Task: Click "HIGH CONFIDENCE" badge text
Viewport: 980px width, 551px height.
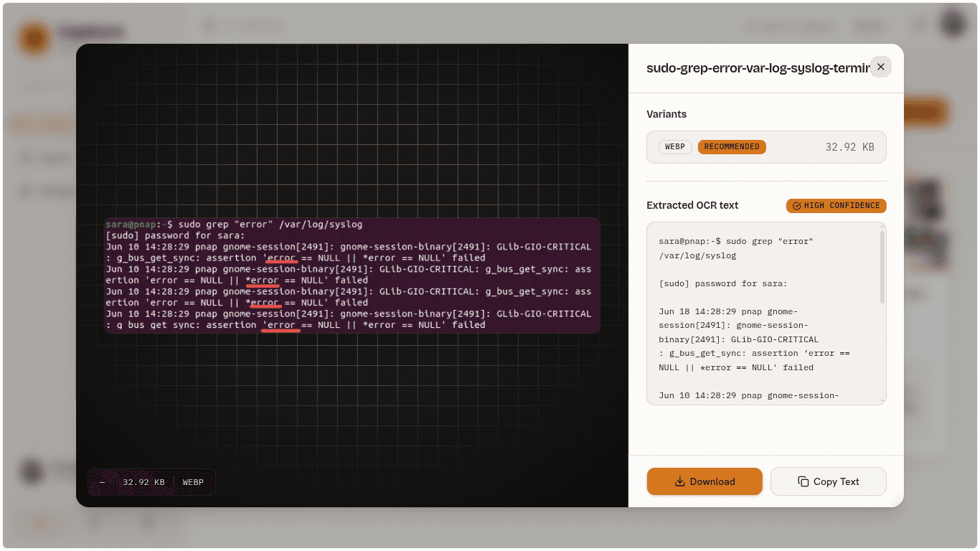Action: click(842, 206)
